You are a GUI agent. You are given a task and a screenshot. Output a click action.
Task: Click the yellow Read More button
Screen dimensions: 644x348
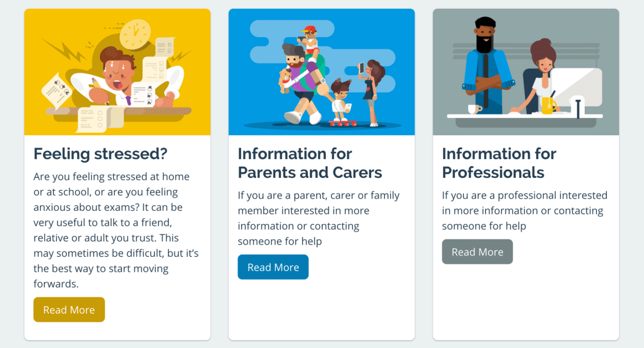coord(69,310)
